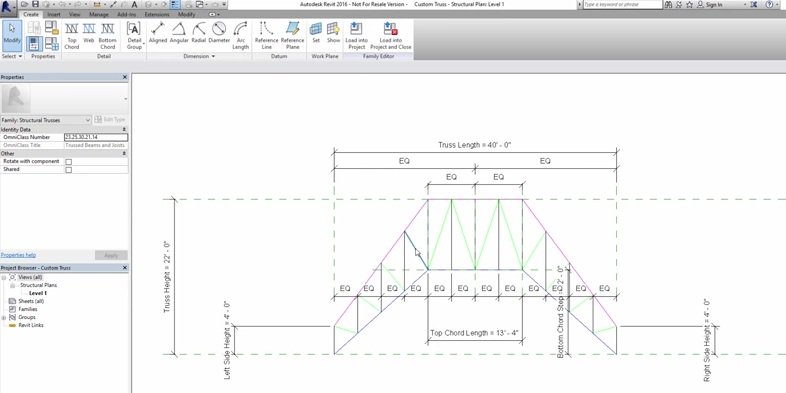Click the Switch Windows quick-access icon
The width and height of the screenshot is (786, 393).
point(200,4)
